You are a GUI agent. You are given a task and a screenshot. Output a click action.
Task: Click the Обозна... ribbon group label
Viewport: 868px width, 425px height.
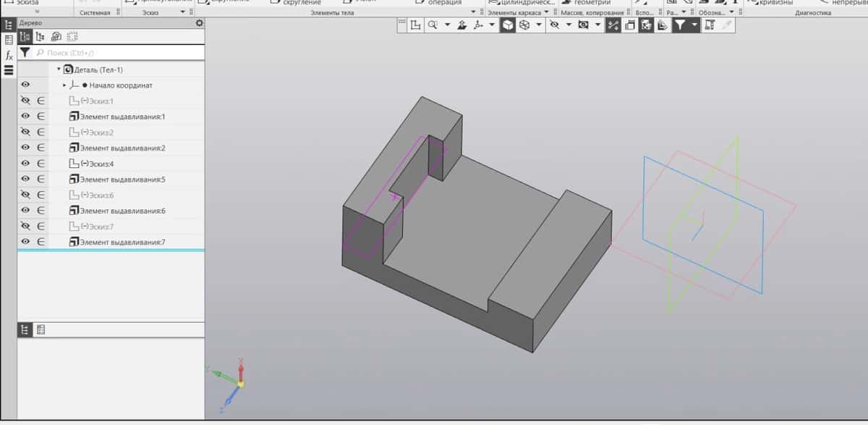pyautogui.click(x=712, y=13)
